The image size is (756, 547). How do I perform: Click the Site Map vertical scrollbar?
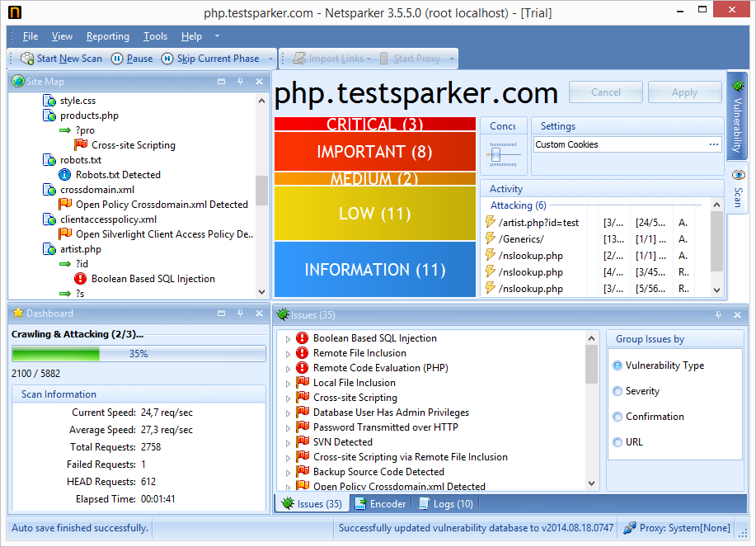point(262,191)
